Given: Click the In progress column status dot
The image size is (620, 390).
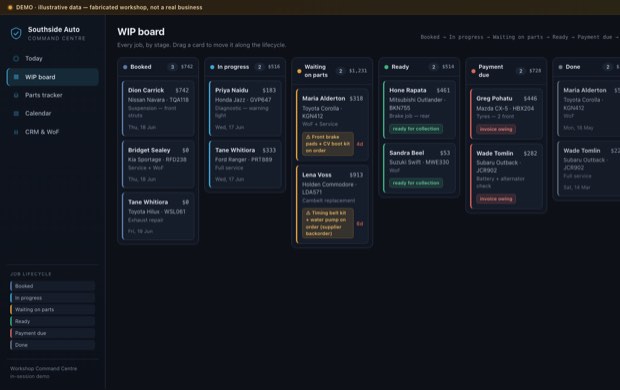Looking at the screenshot, I should pos(212,67).
